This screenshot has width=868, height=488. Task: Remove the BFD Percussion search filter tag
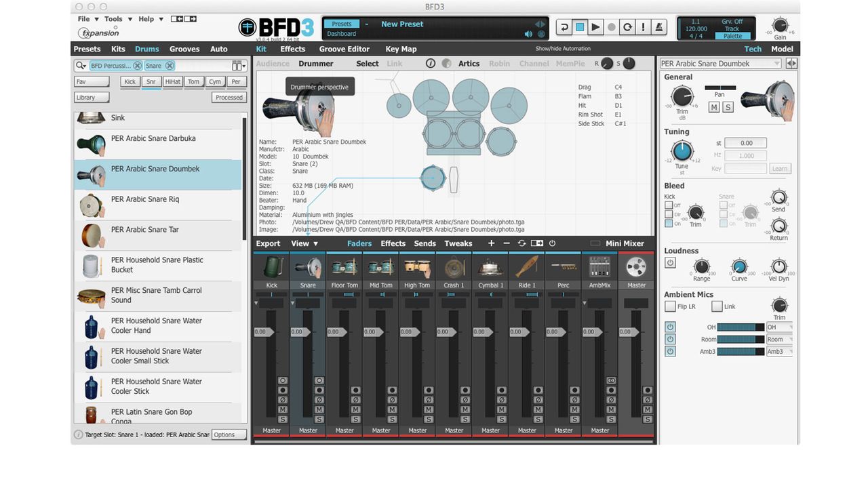tap(137, 66)
